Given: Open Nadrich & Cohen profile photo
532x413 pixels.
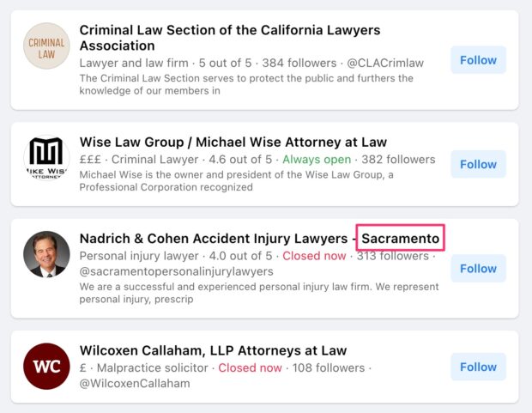Looking at the screenshot, I should pos(46,254).
